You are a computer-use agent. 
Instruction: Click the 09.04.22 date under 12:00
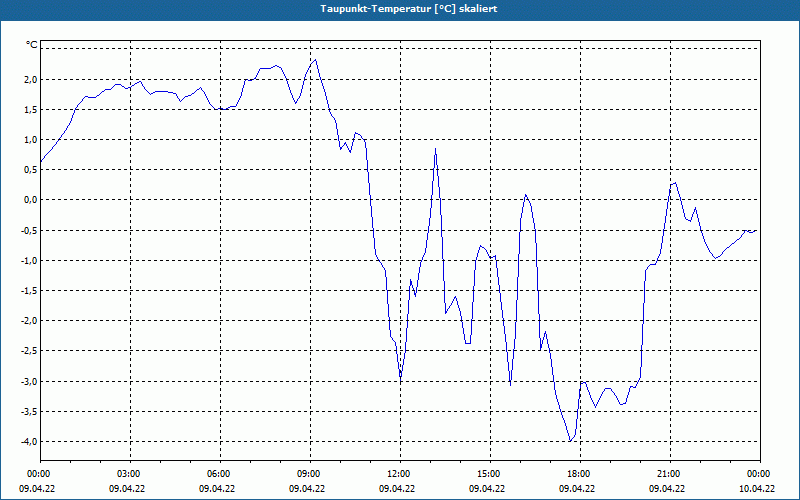pyautogui.click(x=397, y=488)
